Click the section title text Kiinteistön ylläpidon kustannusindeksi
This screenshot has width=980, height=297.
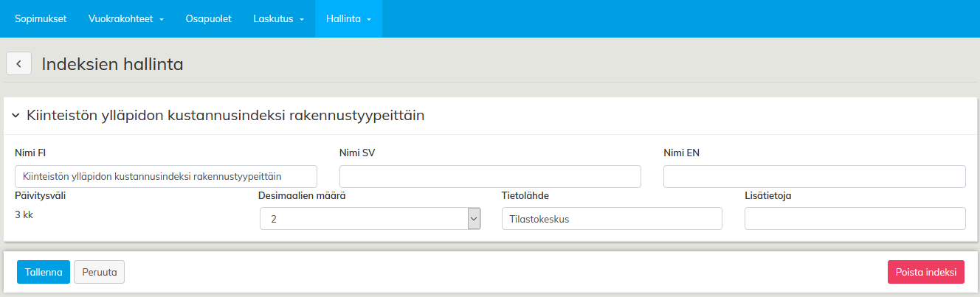tap(225, 116)
